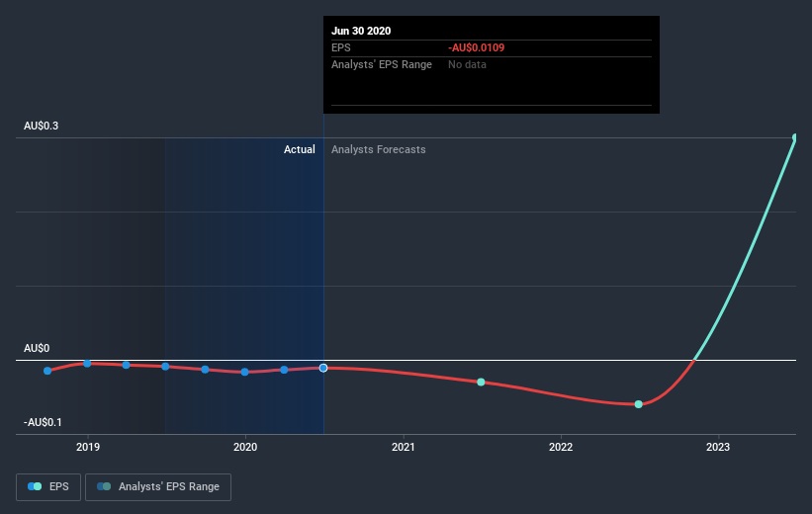Select the EPS data point at Mar 2020
The image size is (812, 514).
(284, 370)
